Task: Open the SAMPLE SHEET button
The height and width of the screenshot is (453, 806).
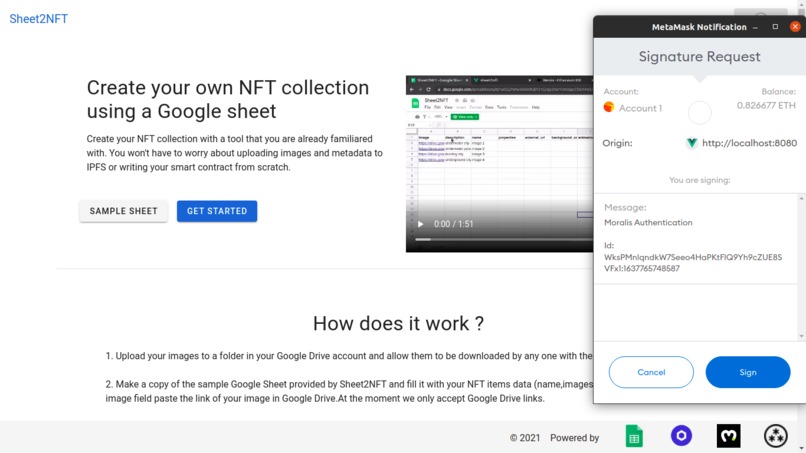Action: tap(123, 211)
